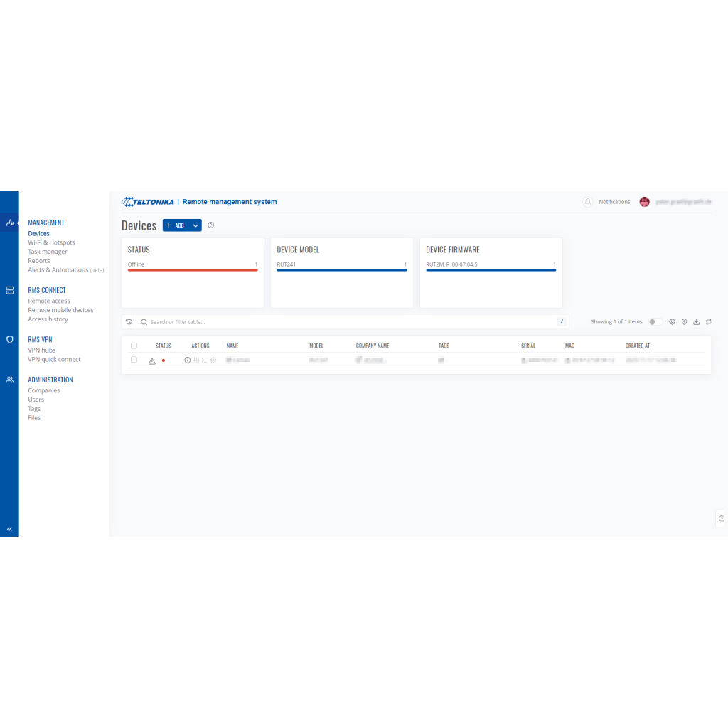Click the notifications bell icon
The image size is (728, 728).
pyautogui.click(x=587, y=202)
